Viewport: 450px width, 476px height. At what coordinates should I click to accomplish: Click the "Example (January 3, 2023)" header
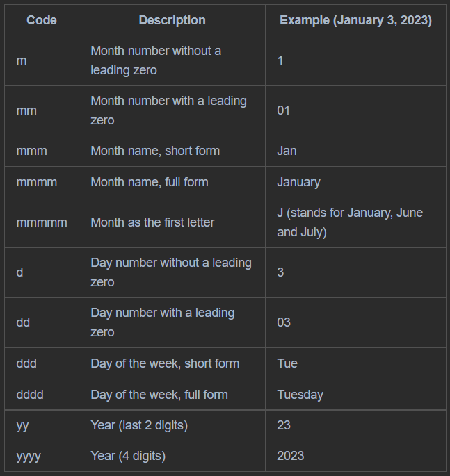tap(355, 20)
